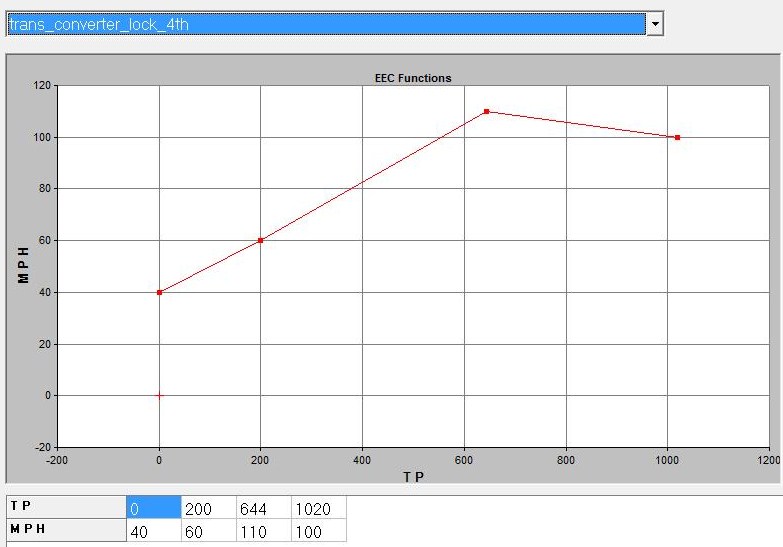The image size is (783, 547).
Task: Click the red cross marker at origin
Action: (159, 396)
